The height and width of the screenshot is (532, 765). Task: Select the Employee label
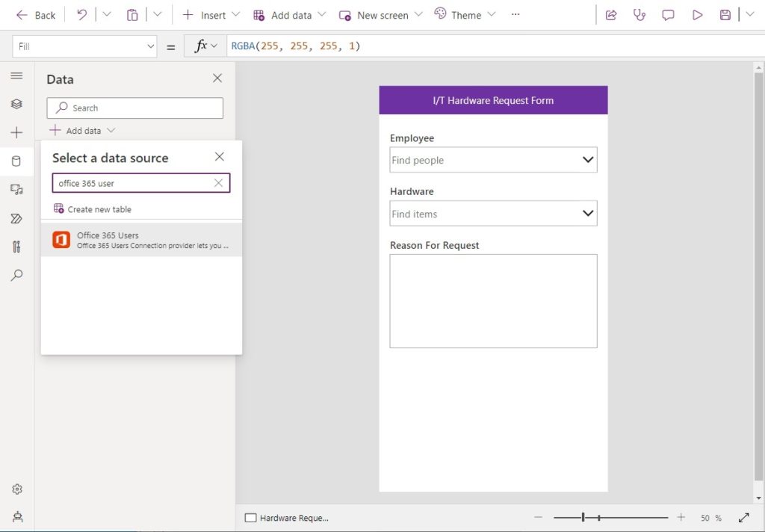coord(412,138)
